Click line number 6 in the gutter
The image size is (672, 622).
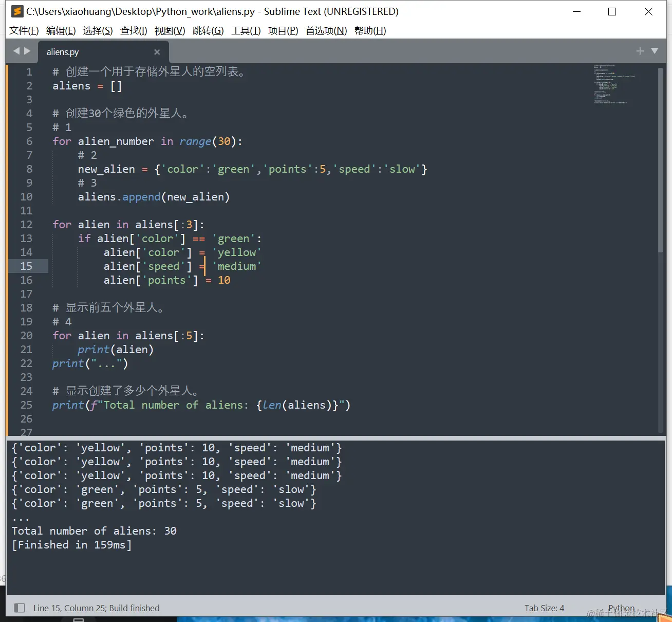[29, 141]
